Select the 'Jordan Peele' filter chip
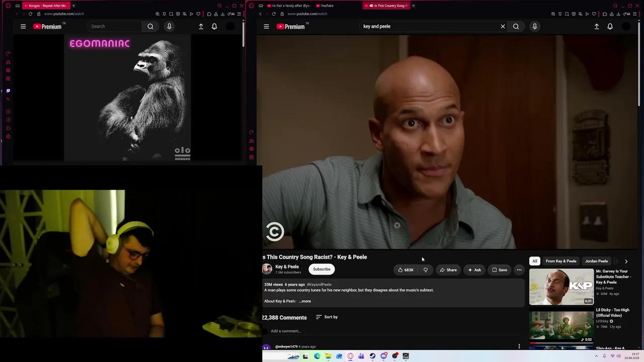Screen dimensions: 644x362 tap(596, 261)
